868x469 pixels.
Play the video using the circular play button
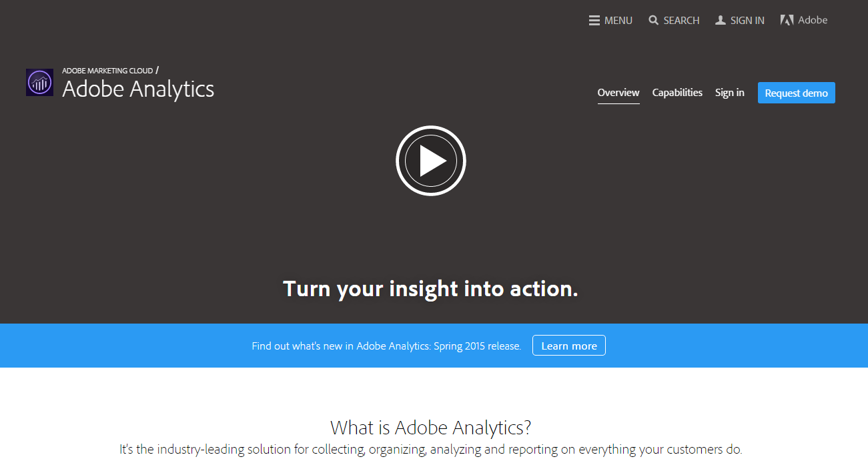pyautogui.click(x=431, y=161)
